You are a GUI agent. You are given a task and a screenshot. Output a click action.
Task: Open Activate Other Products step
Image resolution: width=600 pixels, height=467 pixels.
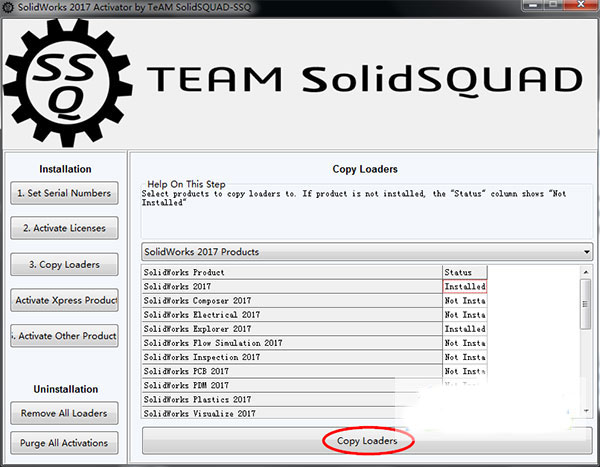point(64,336)
